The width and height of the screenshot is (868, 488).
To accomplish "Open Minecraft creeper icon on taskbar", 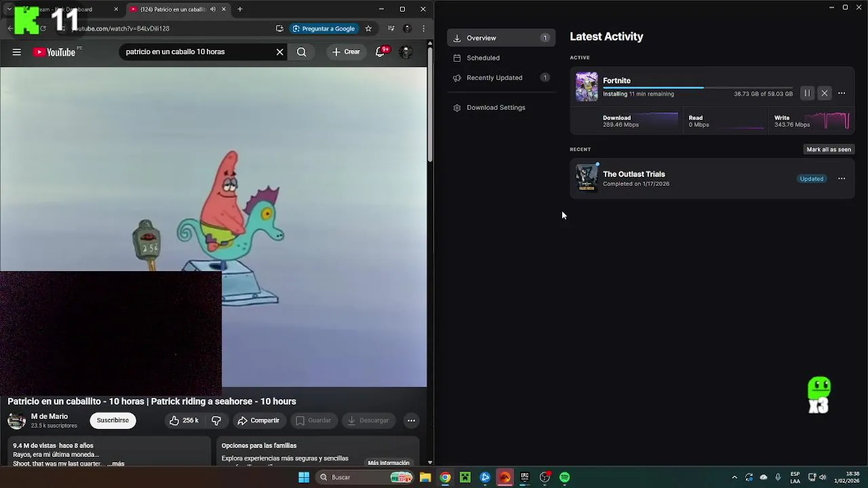I will point(465,477).
